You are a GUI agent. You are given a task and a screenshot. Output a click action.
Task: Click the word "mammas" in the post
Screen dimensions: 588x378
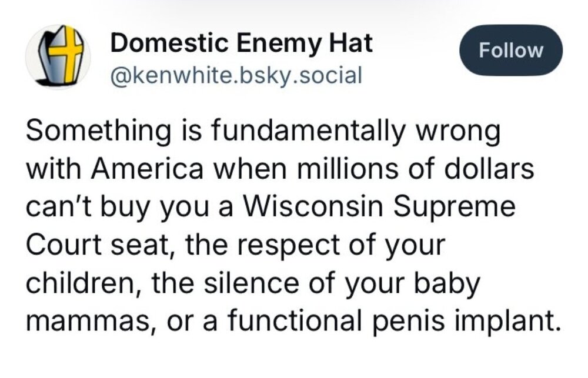pos(86,321)
